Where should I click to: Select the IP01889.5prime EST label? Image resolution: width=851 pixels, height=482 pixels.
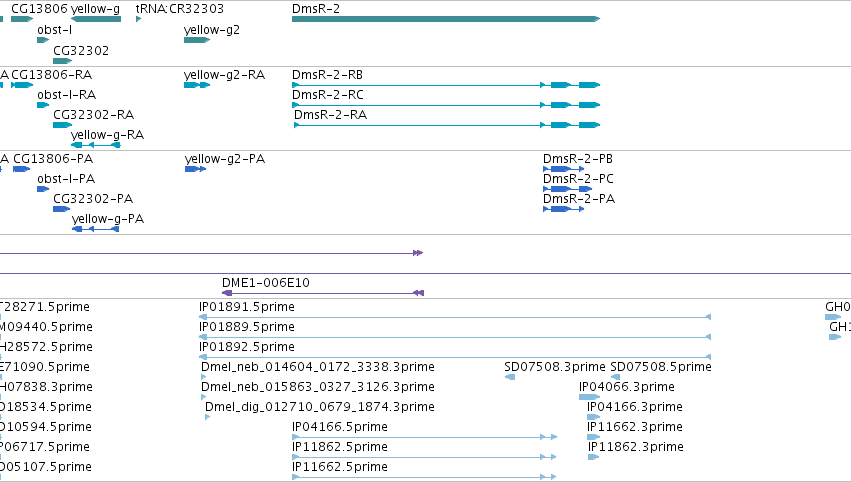(x=247, y=327)
